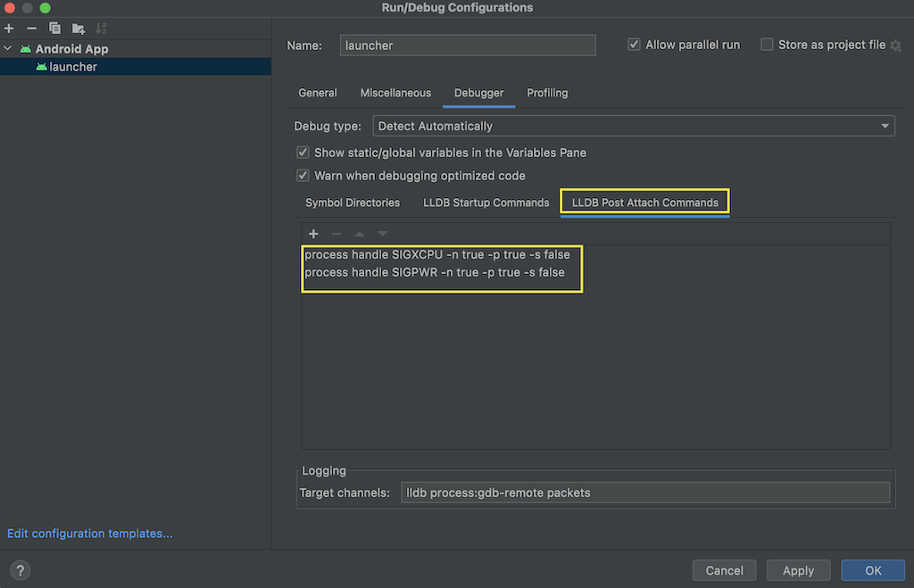Viewport: 914px width, 588px height.
Task: Close the dialog with the red button
Action: pos(9,7)
